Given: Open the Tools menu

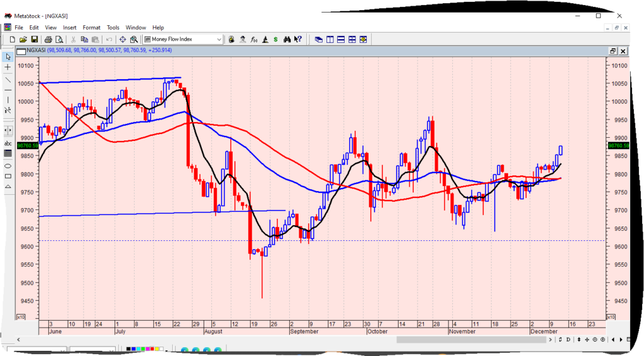Looking at the screenshot, I should pos(113,28).
